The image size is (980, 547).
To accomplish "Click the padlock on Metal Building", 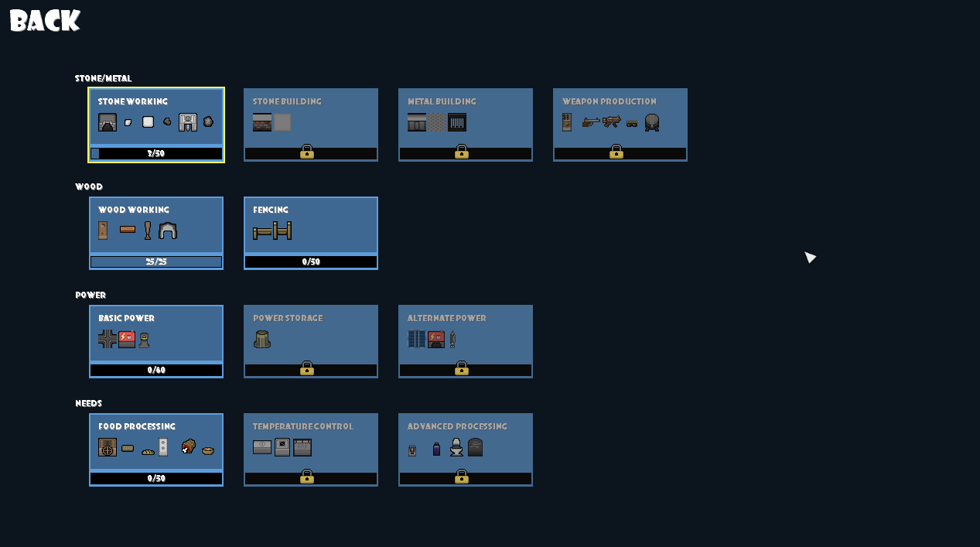I will 462,151.
